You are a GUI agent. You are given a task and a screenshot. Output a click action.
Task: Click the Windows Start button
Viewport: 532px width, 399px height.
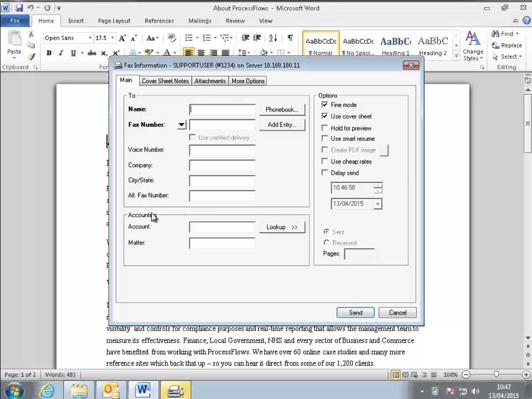[13, 391]
